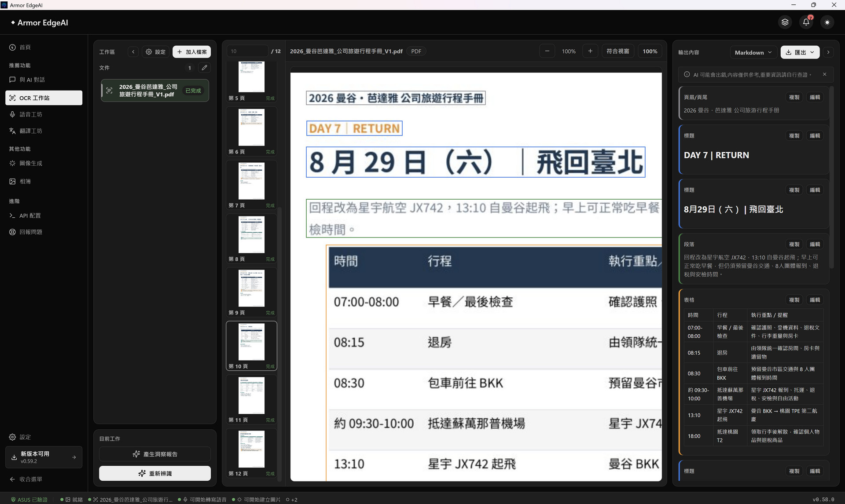Copy DAY 7 | RETURN block
This screenshot has width=845, height=504.
point(794,136)
